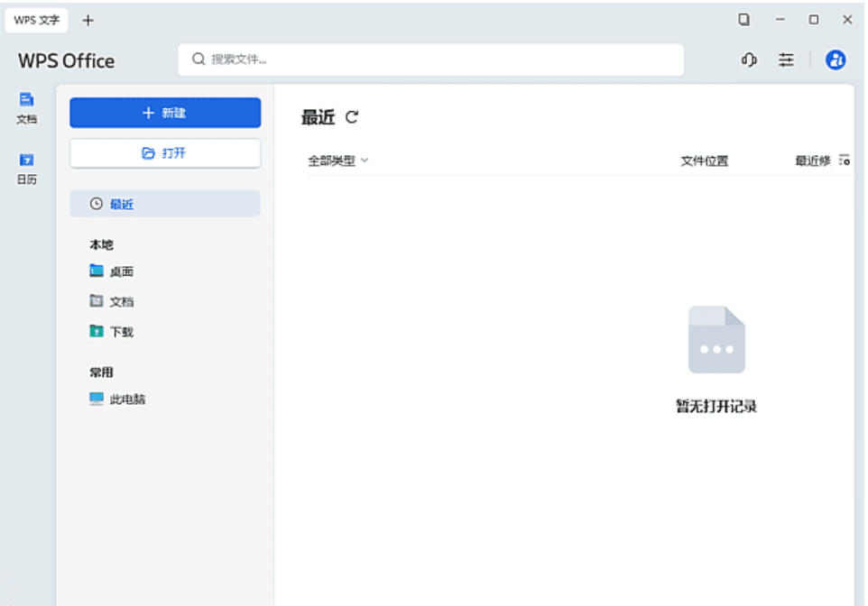The height and width of the screenshot is (606, 868).
Task: Click the headset customer service icon
Action: (747, 60)
